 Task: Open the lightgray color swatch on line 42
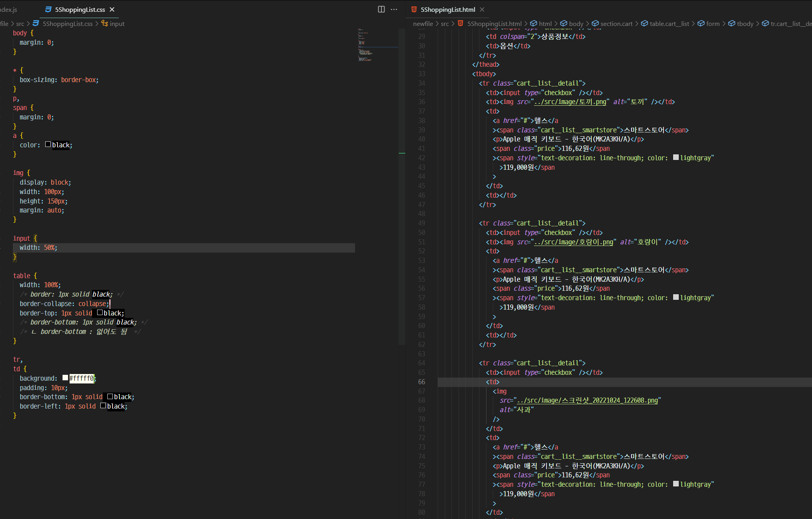(x=676, y=158)
